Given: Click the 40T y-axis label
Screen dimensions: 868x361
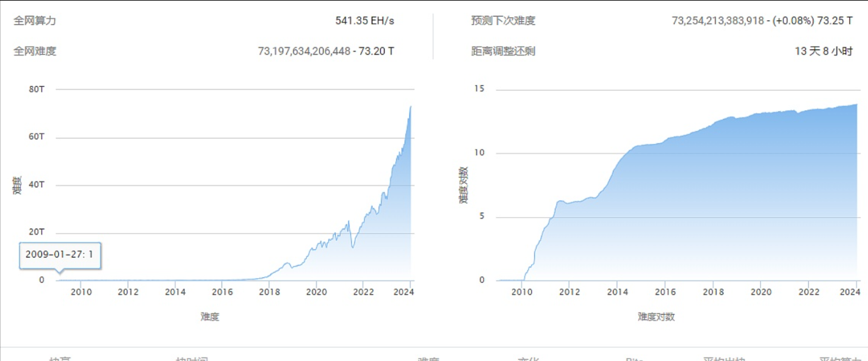Looking at the screenshot, I should [x=37, y=185].
